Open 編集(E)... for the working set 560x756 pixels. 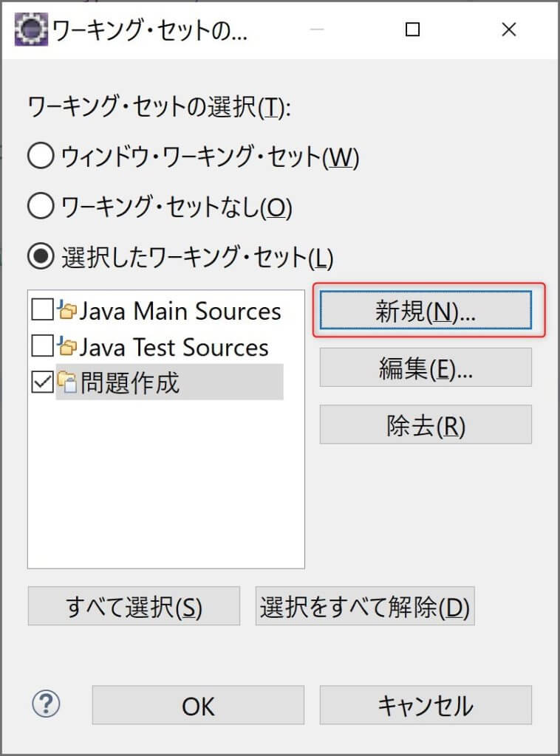(x=426, y=368)
